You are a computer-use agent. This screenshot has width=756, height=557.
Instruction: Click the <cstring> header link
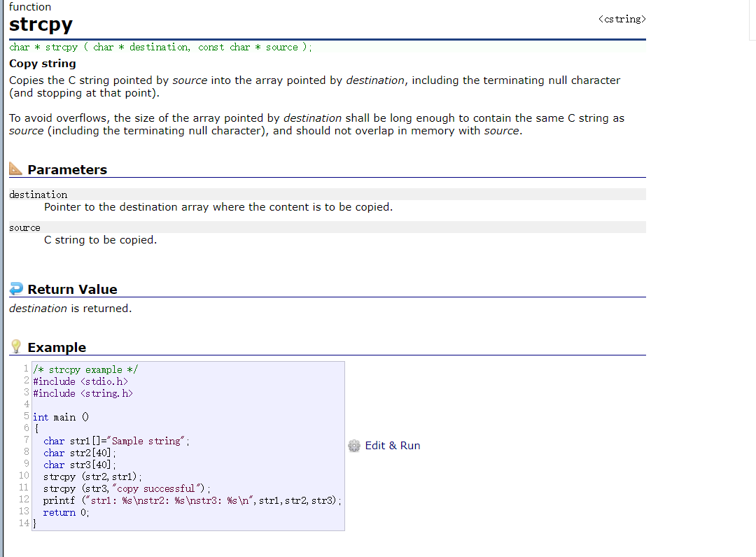(x=622, y=20)
